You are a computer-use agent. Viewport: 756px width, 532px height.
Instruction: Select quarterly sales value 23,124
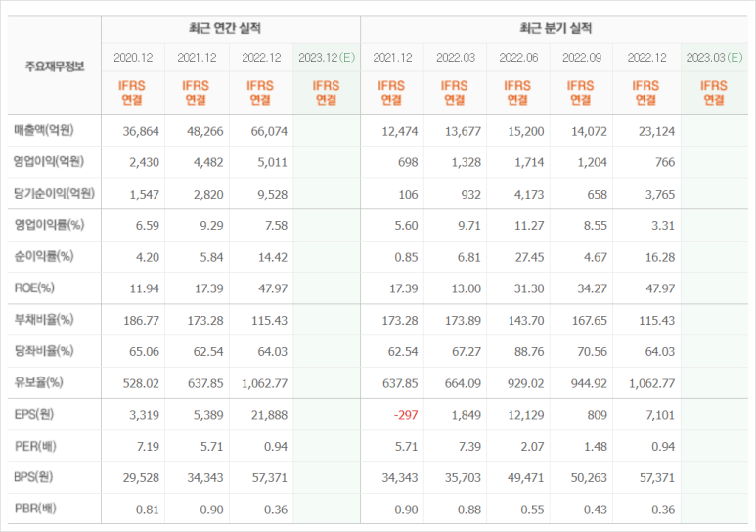point(656,131)
